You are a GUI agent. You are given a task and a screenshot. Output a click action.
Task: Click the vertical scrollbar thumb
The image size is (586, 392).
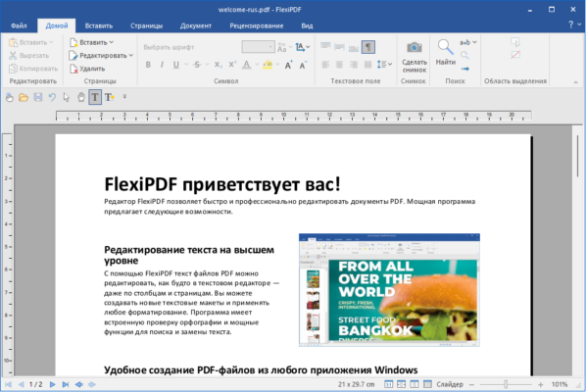pyautogui.click(x=577, y=157)
